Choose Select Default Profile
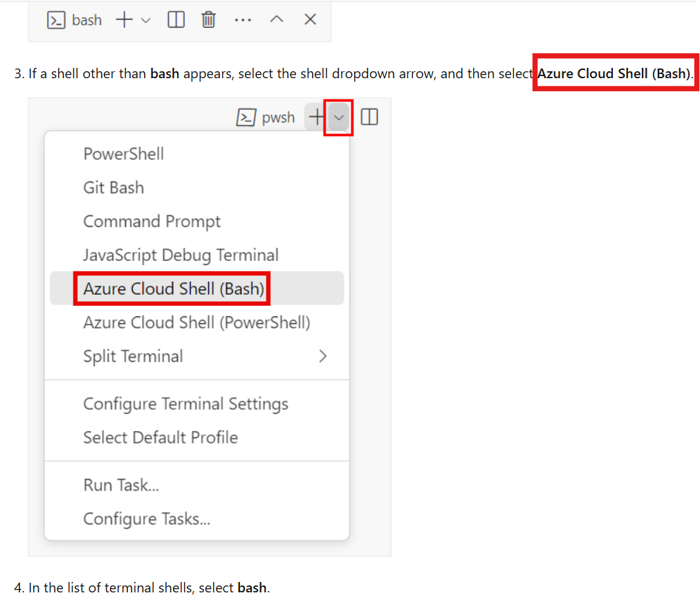Image resolution: width=700 pixels, height=609 pixels. click(197, 437)
